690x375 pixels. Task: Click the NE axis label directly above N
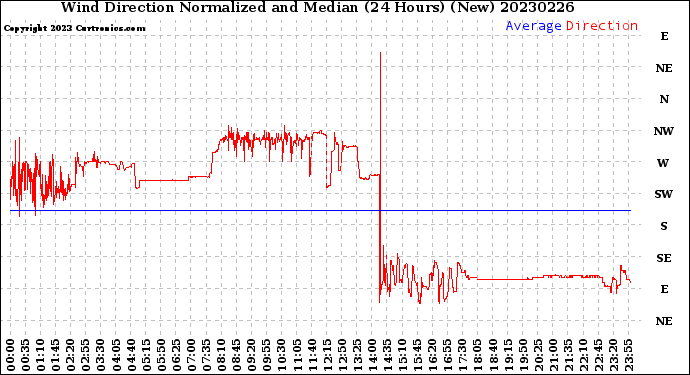[664, 68]
